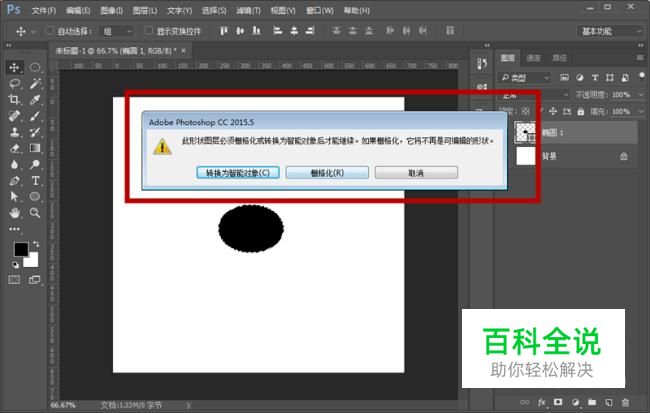Select the Brush tool

pyautogui.click(x=35, y=116)
